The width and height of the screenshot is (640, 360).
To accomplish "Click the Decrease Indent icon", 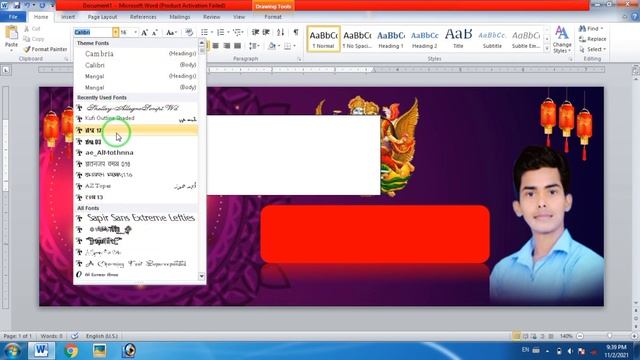I will point(256,32).
